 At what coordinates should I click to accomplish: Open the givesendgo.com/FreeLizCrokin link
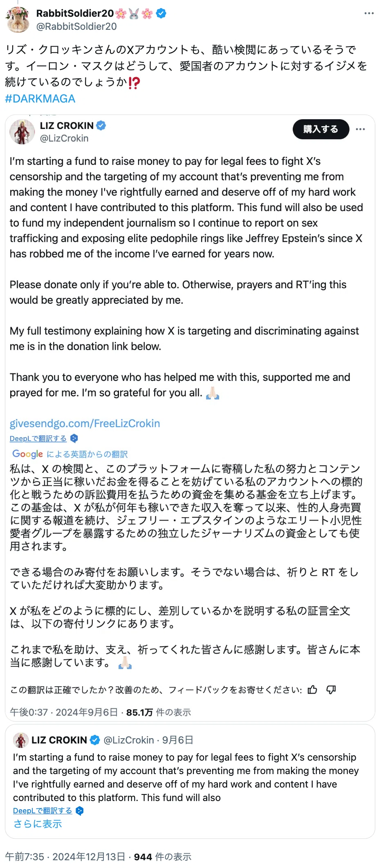(x=85, y=423)
